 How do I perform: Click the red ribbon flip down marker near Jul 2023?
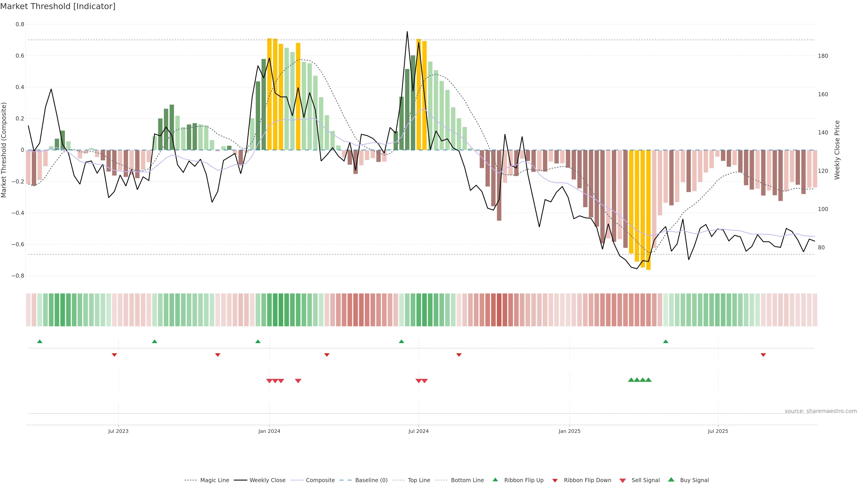(x=114, y=355)
